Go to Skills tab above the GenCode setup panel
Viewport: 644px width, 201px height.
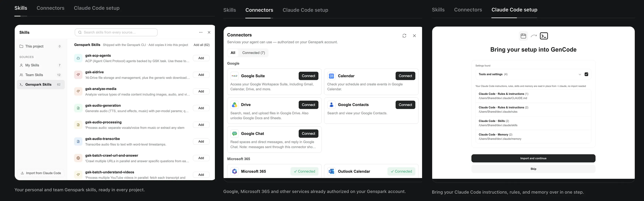[438, 10]
